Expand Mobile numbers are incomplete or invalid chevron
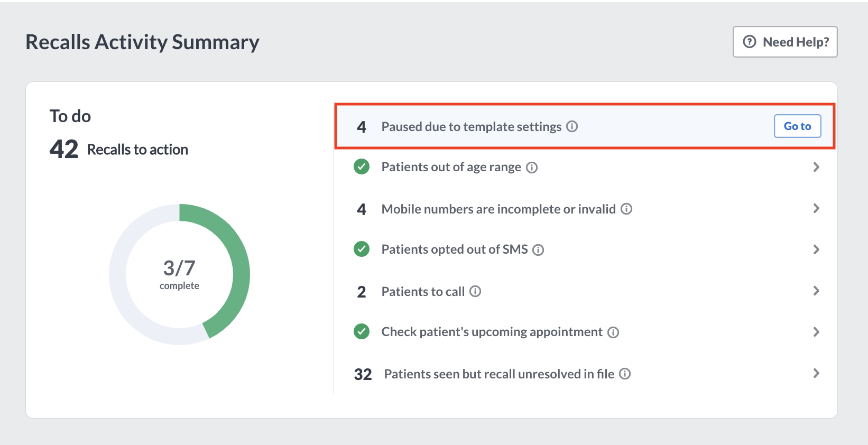Viewport: 868px width, 445px height. (x=816, y=208)
